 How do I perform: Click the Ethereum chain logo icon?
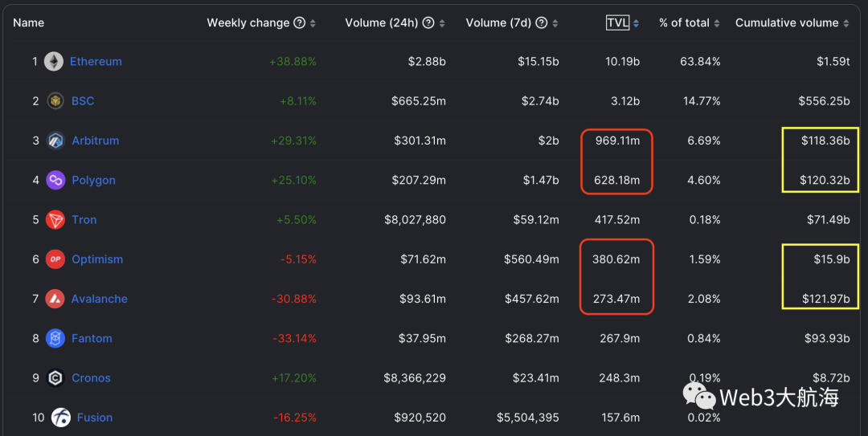[54, 62]
